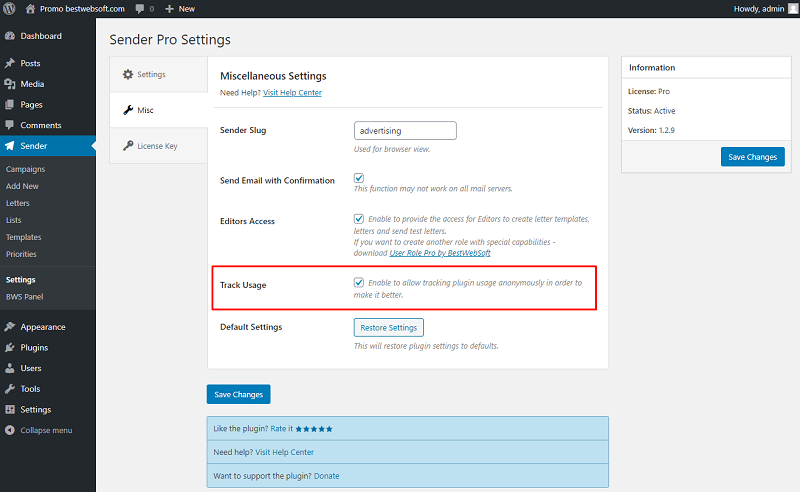Image resolution: width=800 pixels, height=492 pixels.
Task: Click the Plugins plug icon
Action: coord(10,348)
